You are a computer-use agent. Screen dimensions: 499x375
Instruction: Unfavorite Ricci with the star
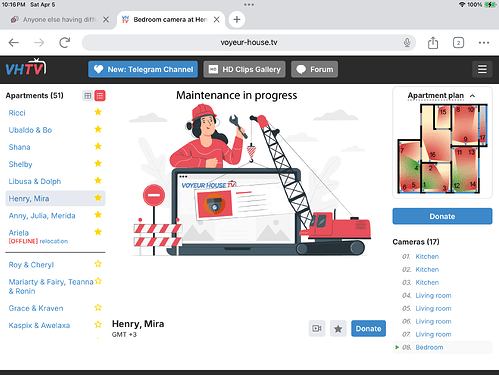click(x=98, y=112)
